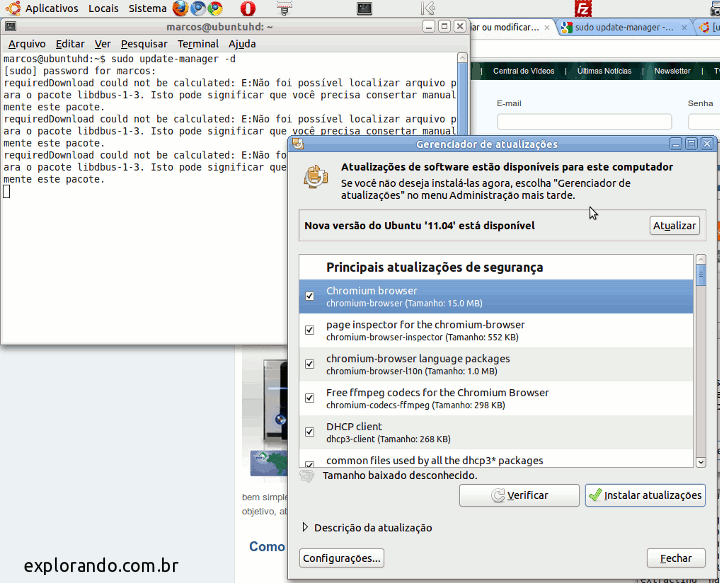Screen dimensions: 720x583
Task: Uncheck Free ffmpeg codecs update
Action: pyautogui.click(x=309, y=398)
